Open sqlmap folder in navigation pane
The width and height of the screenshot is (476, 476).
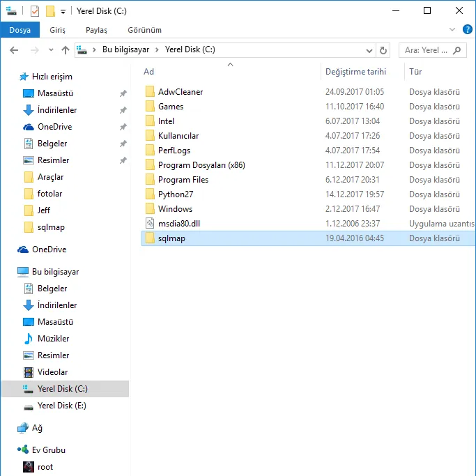click(x=51, y=227)
